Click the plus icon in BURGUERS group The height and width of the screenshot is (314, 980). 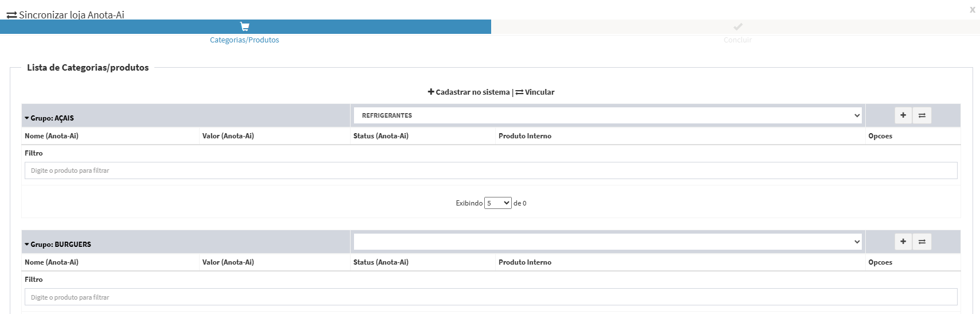pos(903,242)
